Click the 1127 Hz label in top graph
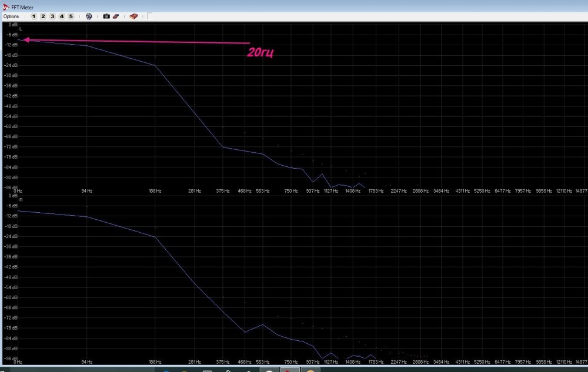 point(331,191)
